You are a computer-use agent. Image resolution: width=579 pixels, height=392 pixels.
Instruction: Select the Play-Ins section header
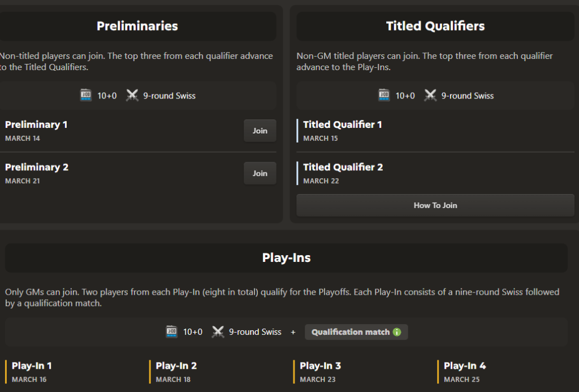click(x=286, y=258)
